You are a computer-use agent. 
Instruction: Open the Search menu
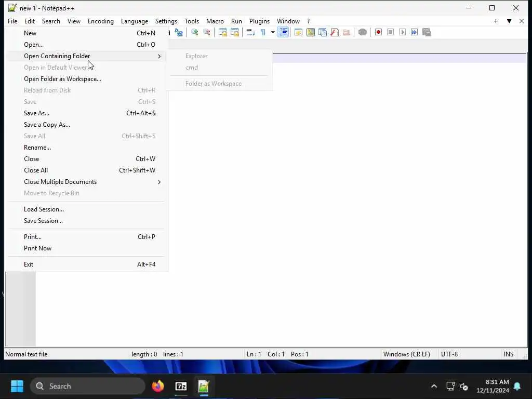(51, 21)
